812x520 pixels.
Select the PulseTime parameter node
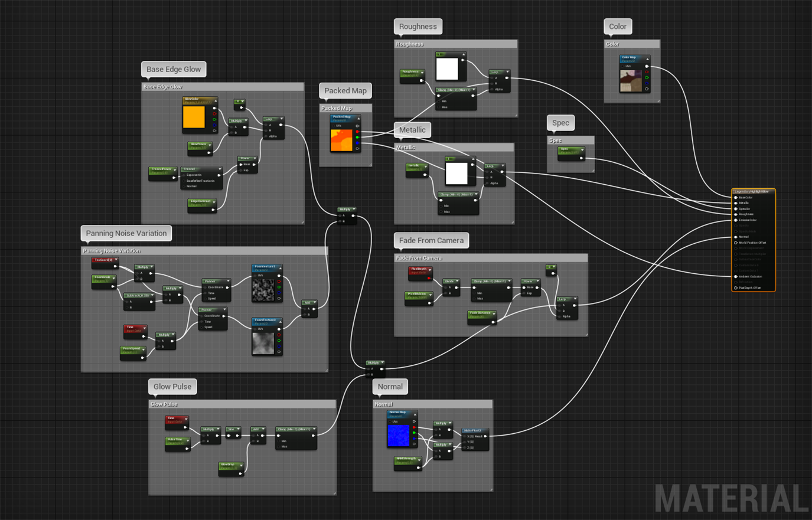click(x=178, y=444)
